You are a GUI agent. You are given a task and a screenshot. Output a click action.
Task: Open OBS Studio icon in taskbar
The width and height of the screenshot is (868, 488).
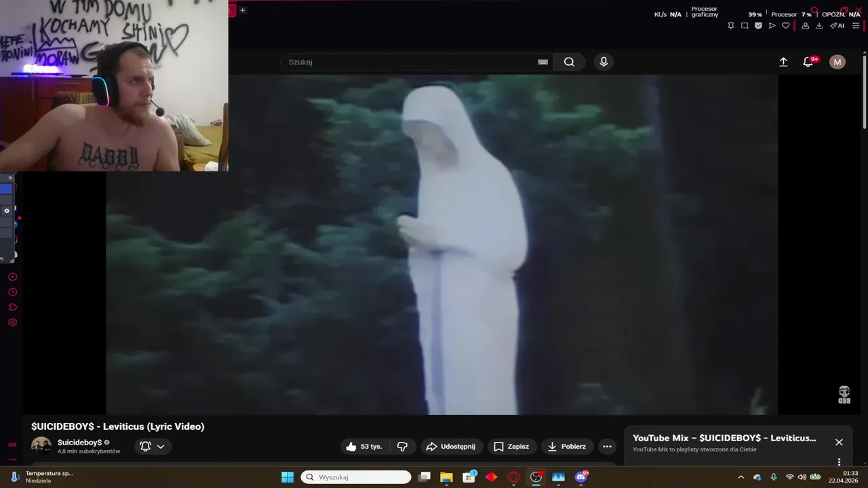click(536, 477)
